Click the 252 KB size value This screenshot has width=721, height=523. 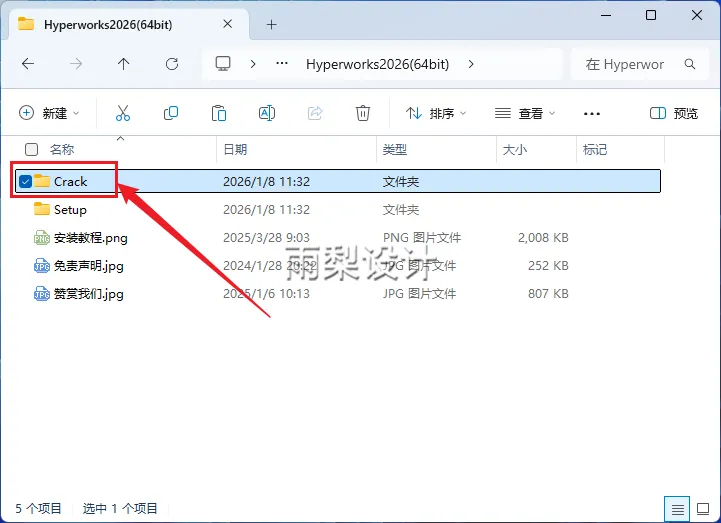(548, 265)
